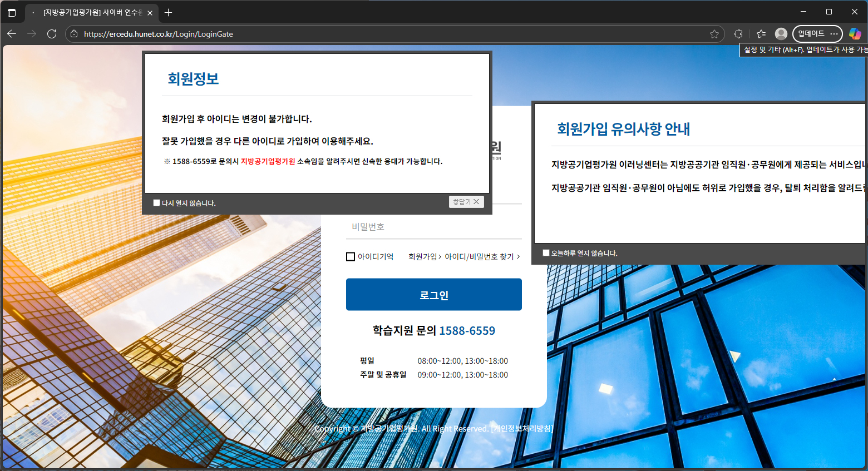Viewport: 868px width, 471px height.
Task: Click the back navigation arrow
Action: click(x=11, y=33)
